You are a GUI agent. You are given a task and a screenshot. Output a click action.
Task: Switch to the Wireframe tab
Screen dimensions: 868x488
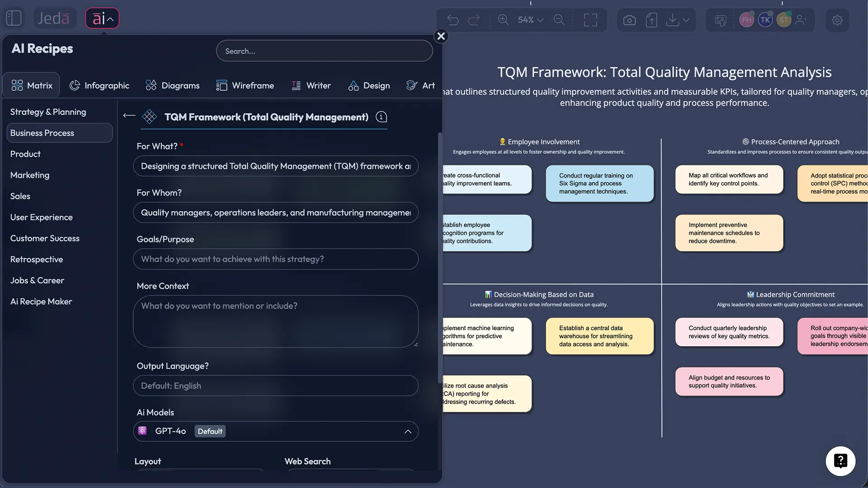[x=245, y=85]
